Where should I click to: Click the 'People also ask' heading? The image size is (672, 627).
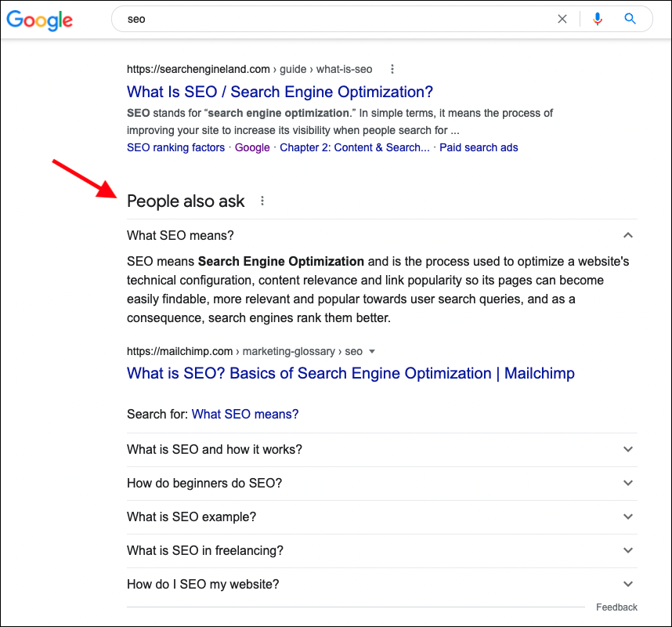[186, 201]
